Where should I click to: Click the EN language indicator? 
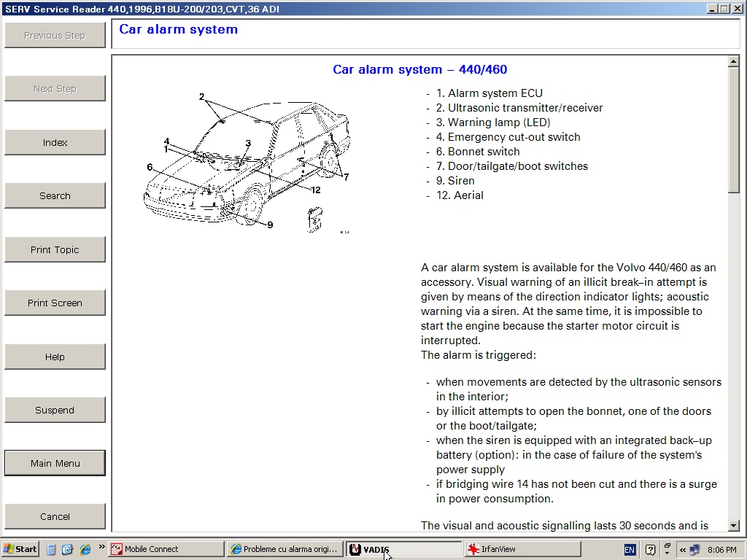[x=630, y=550]
